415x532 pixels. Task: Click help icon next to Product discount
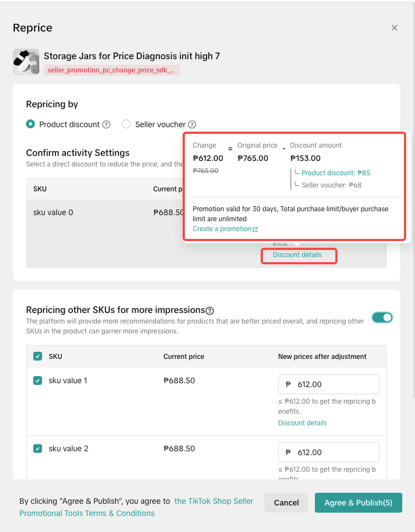click(x=106, y=124)
